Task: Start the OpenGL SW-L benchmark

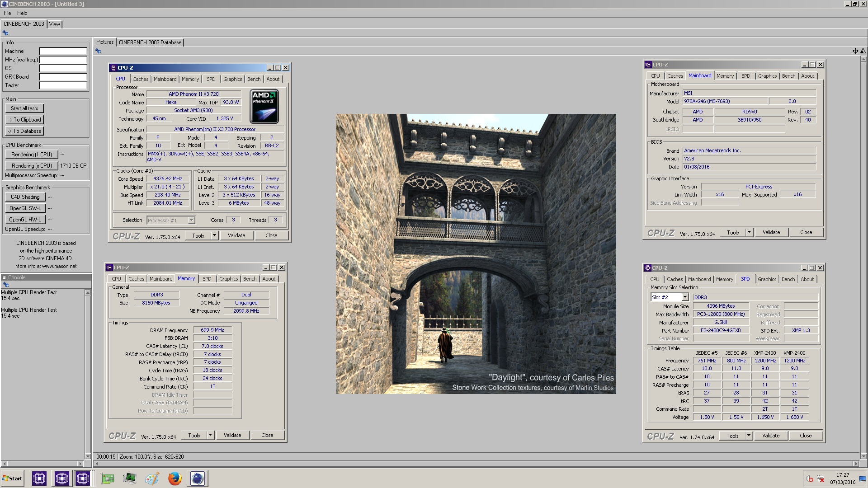Action: [25, 208]
